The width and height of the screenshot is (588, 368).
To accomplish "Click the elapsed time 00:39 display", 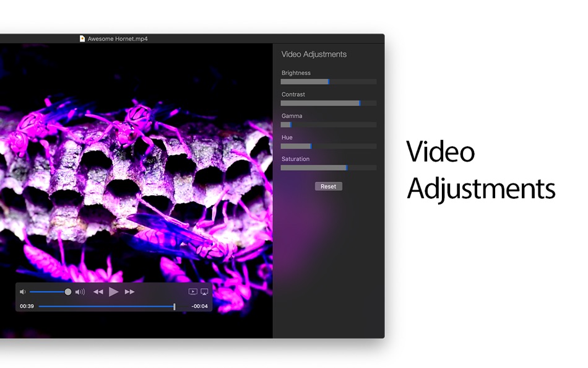I will point(27,306).
